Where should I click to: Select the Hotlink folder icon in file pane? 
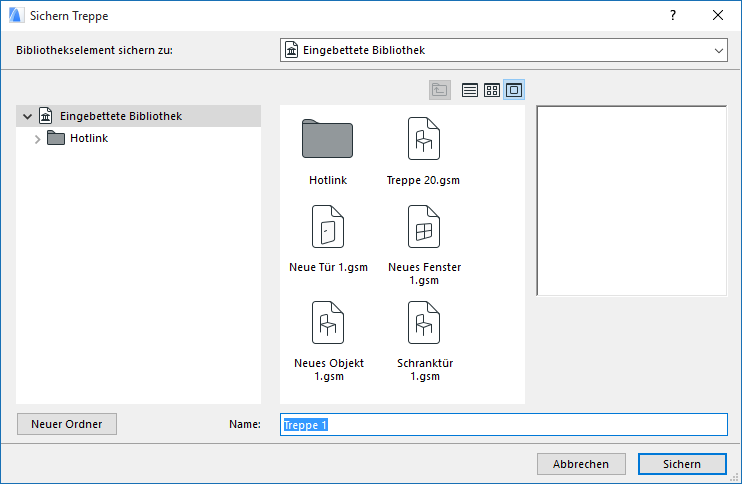(x=327, y=138)
